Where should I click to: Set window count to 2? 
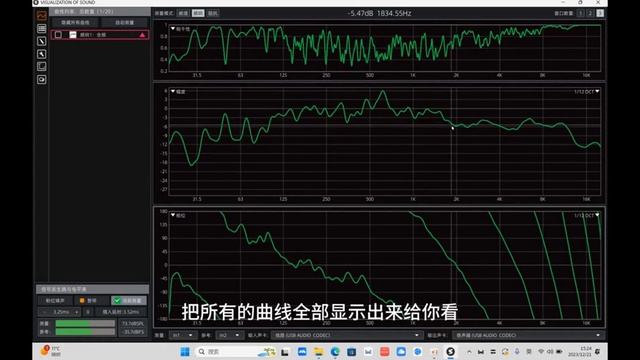point(590,13)
